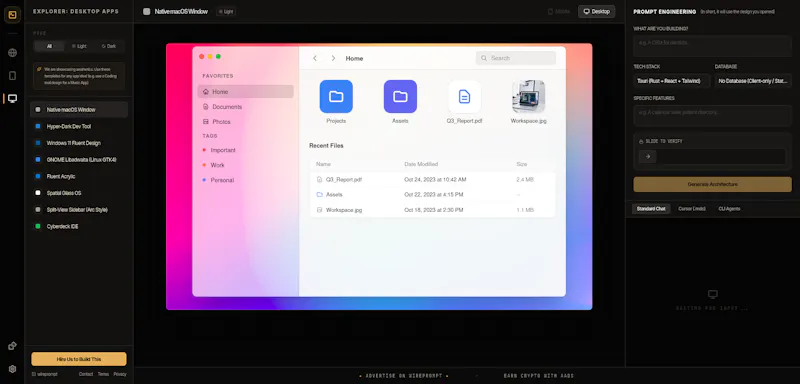800x384 pixels.
Task: Click the image icon in Workspace.jpg row
Action: click(x=319, y=210)
